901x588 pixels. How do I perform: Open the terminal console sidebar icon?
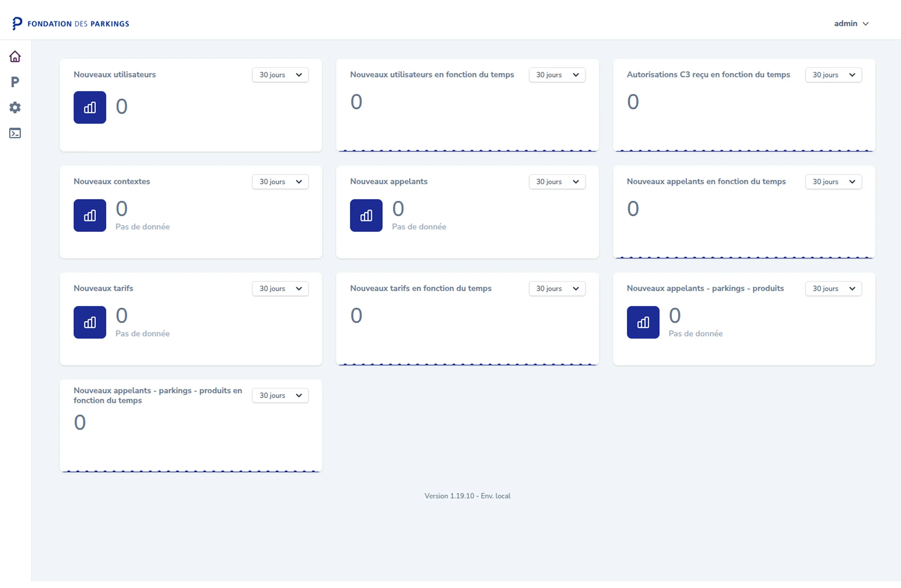click(x=15, y=133)
